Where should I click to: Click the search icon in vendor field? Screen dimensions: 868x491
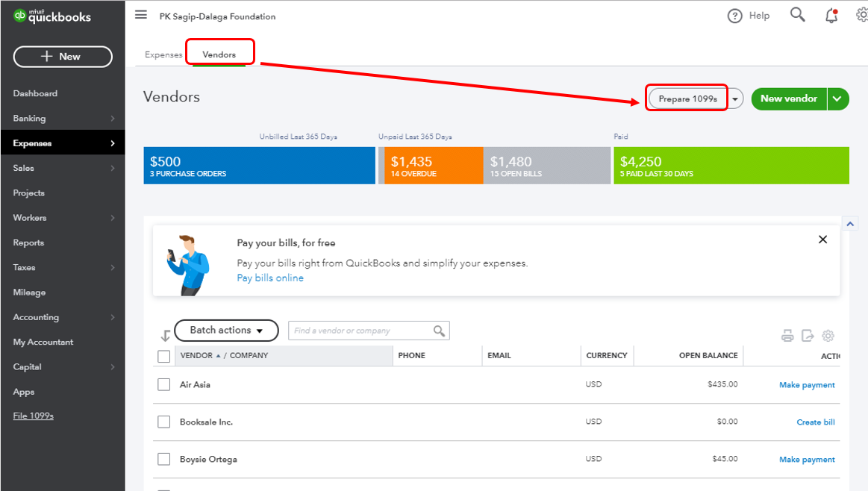(439, 331)
